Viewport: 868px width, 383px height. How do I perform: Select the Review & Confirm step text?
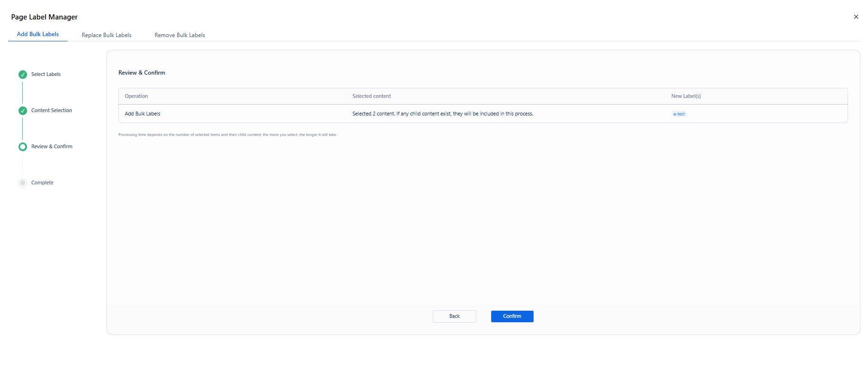pyautogui.click(x=52, y=147)
